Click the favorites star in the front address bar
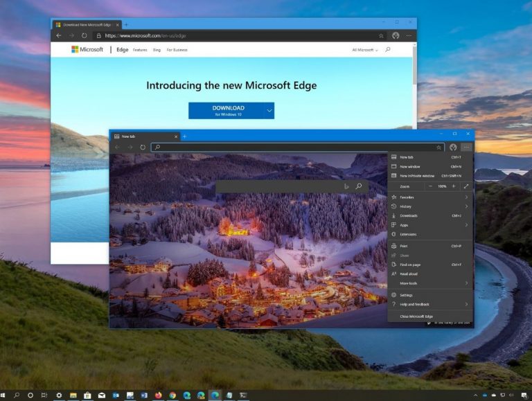Viewport: 532px width, 401px height. point(438,148)
